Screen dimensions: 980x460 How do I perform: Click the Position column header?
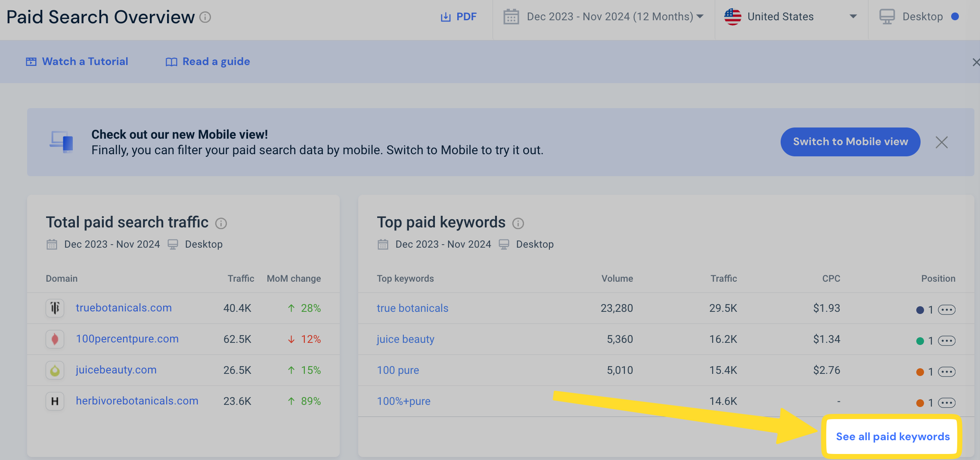pos(938,279)
